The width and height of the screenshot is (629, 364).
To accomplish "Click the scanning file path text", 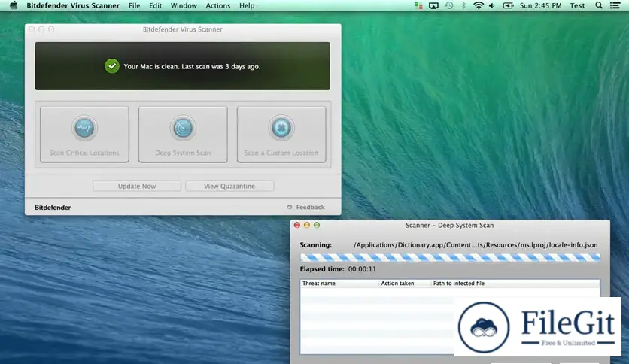I will tap(476, 245).
